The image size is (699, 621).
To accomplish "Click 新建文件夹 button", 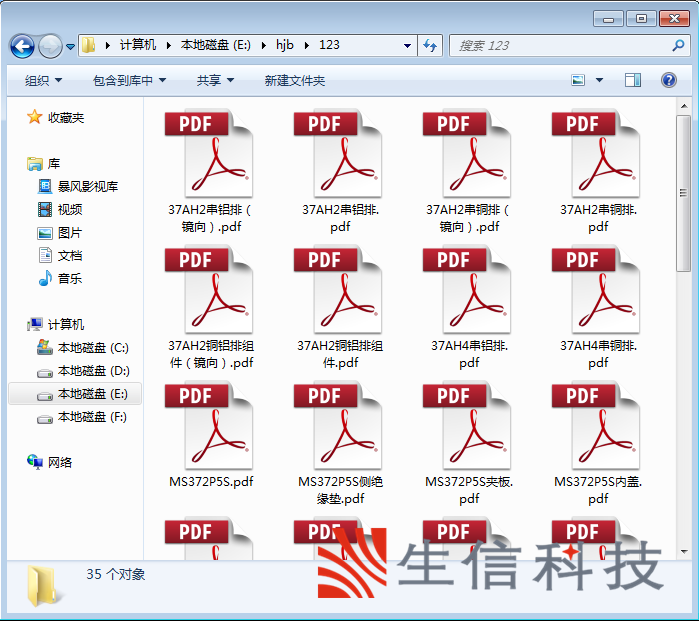I will pos(295,81).
